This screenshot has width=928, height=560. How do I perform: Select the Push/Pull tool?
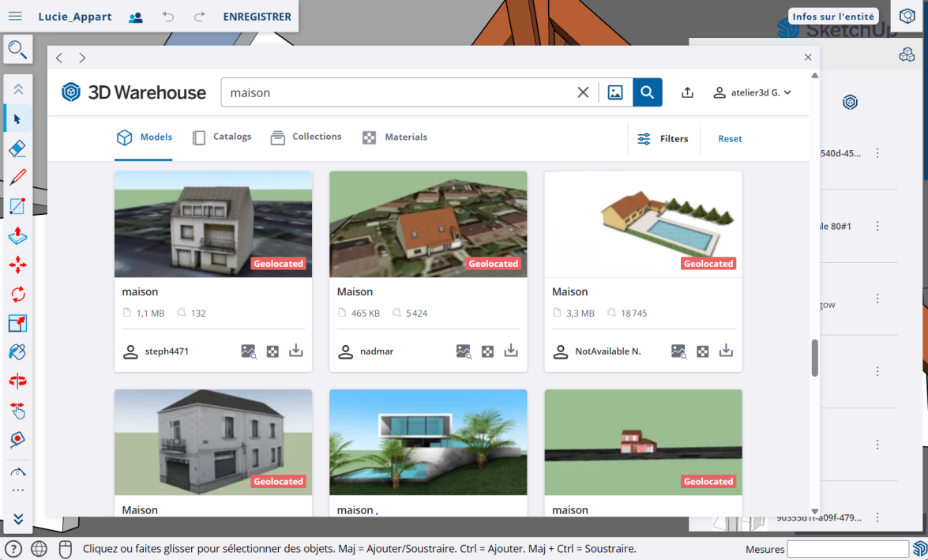click(x=17, y=236)
